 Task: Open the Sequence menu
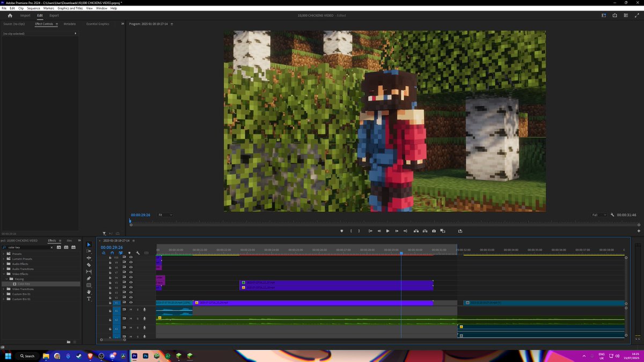[33, 9]
